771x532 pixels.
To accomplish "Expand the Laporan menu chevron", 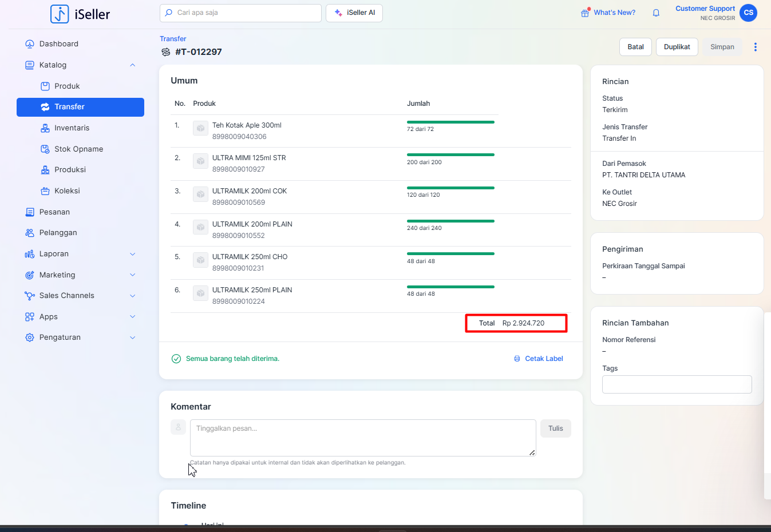I will click(x=133, y=254).
